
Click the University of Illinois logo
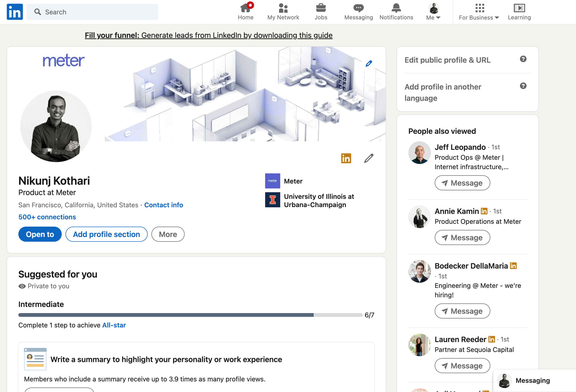point(272,200)
